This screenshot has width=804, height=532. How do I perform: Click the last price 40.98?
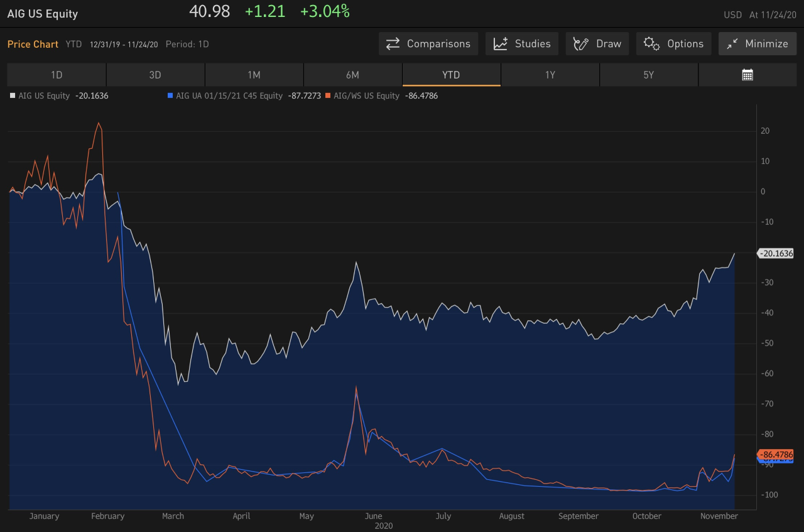(x=210, y=11)
